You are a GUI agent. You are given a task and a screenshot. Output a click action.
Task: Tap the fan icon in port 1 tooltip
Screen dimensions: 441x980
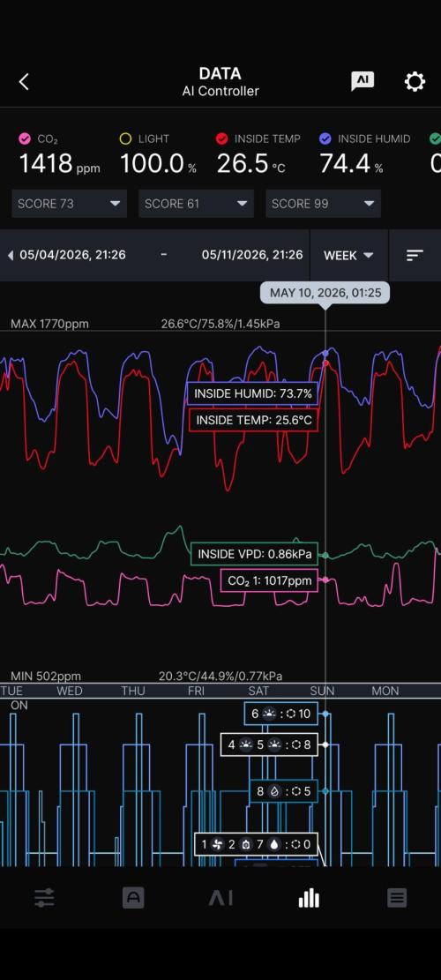[217, 845]
